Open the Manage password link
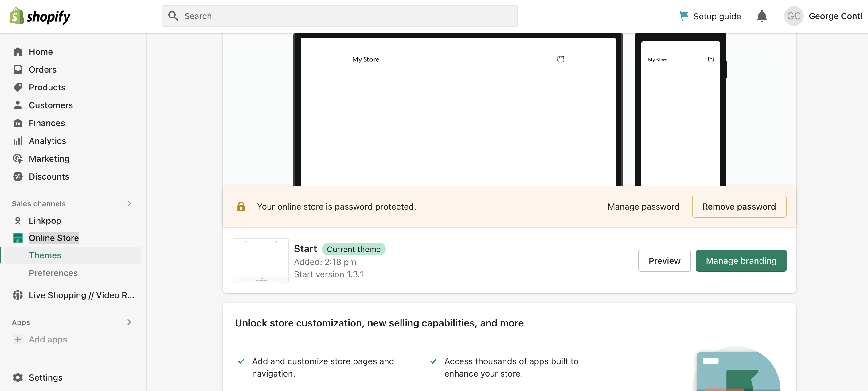This screenshot has height=391, width=868. coord(643,207)
